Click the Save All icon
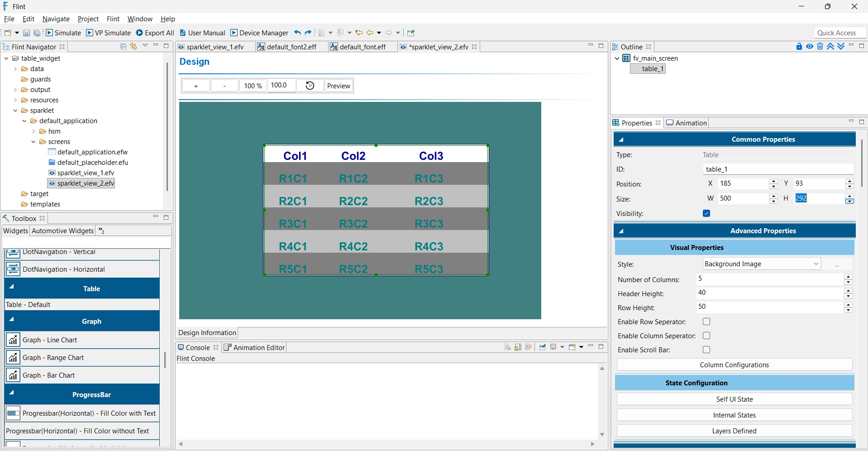Screen dimensions: 868x451 point(37,33)
